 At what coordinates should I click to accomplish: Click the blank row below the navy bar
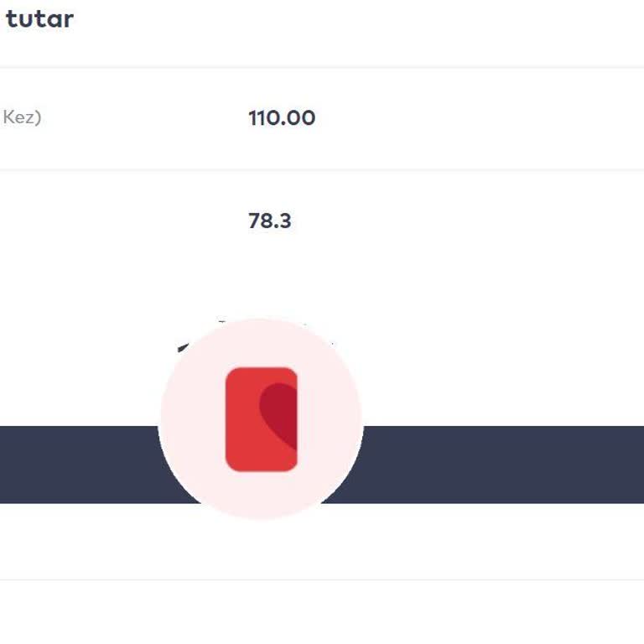(x=322, y=542)
